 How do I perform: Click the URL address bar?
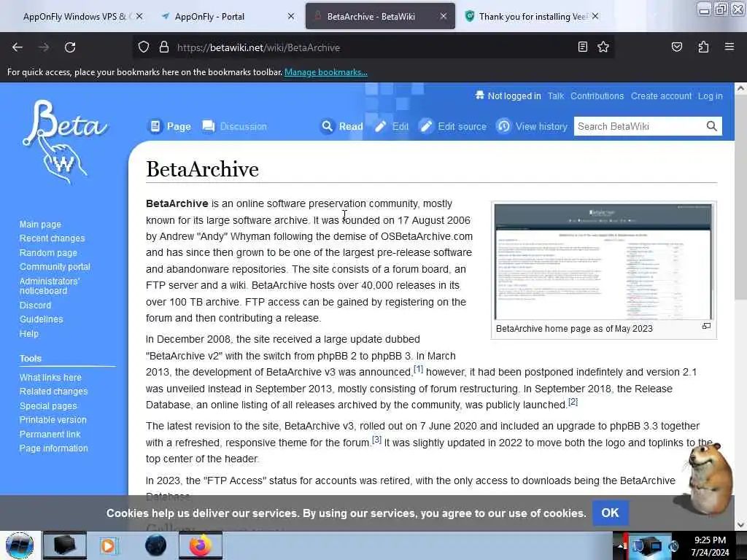click(371, 47)
